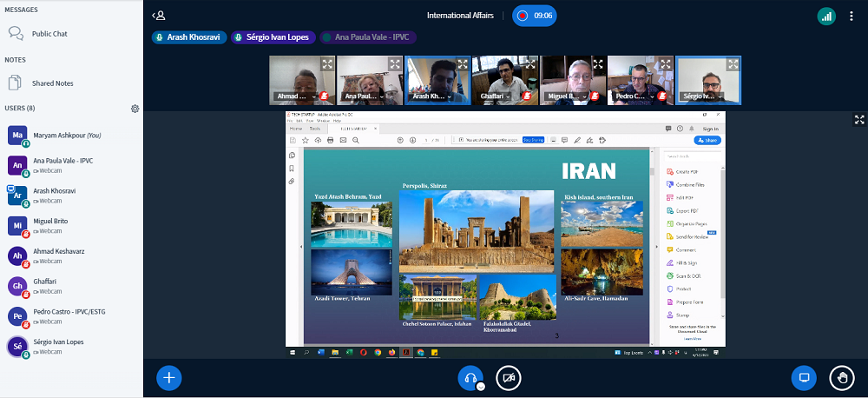
Task: Fullscreen Sérgio Ivan Lopes' webcam
Action: click(x=733, y=64)
